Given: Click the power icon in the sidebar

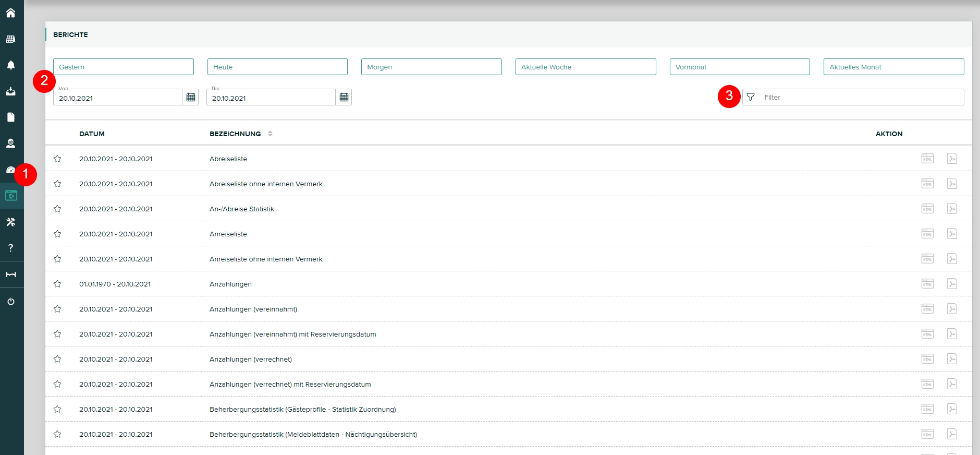Looking at the screenshot, I should pyautogui.click(x=10, y=302).
